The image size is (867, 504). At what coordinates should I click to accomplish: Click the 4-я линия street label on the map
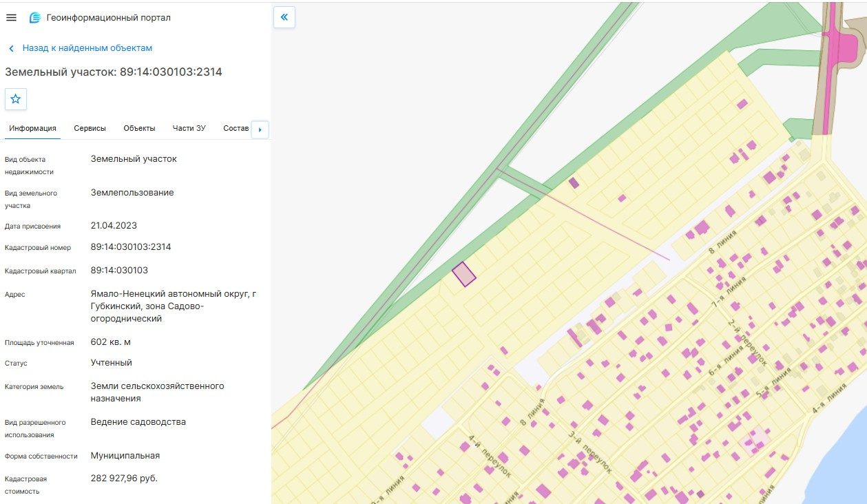[x=828, y=399]
